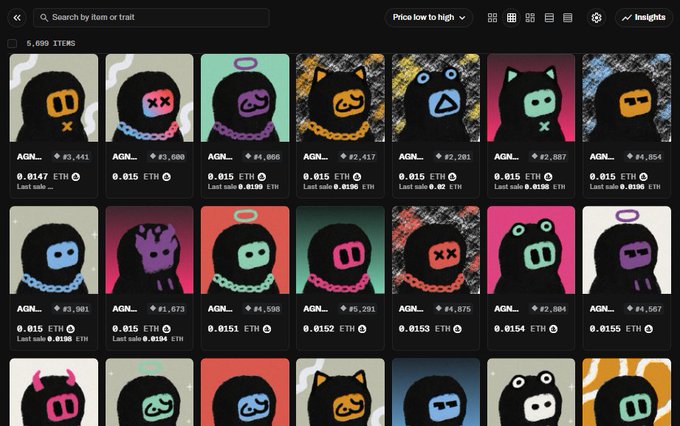Open the thumbnail of item #4,854

point(627,98)
